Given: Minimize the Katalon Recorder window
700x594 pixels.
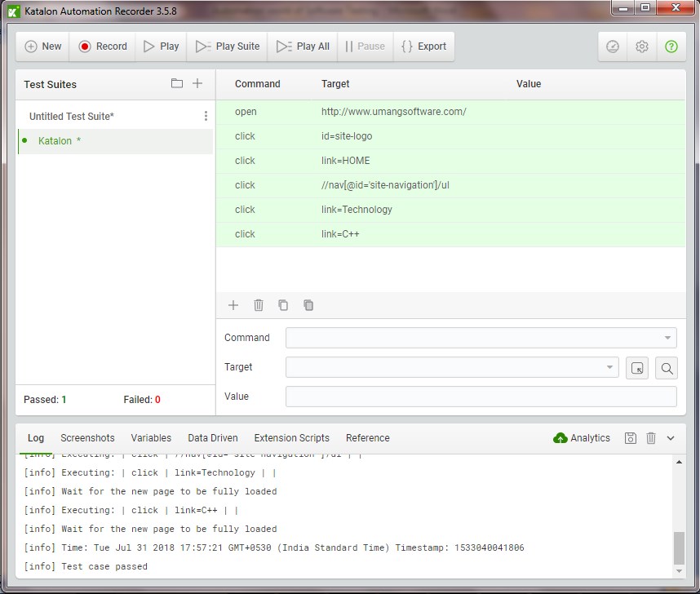Looking at the screenshot, I should [x=623, y=8].
